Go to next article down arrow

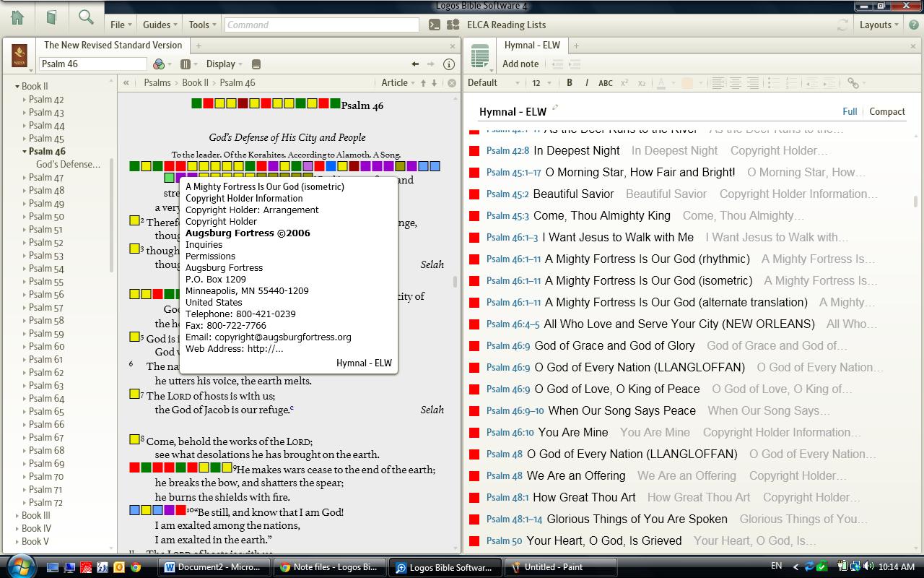434,83
